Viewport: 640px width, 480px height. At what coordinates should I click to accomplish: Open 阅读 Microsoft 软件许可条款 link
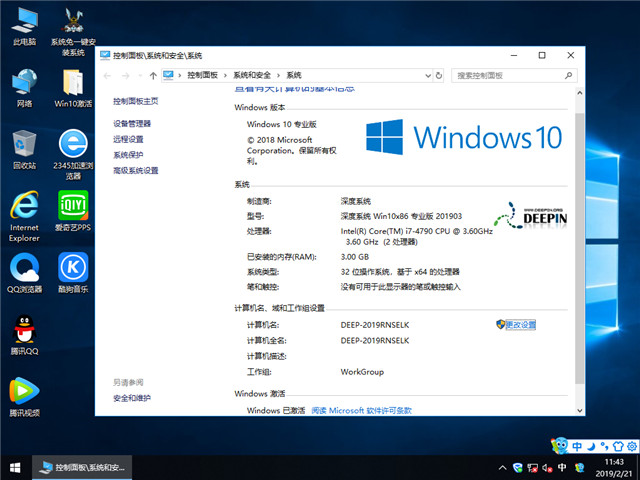[362, 411]
